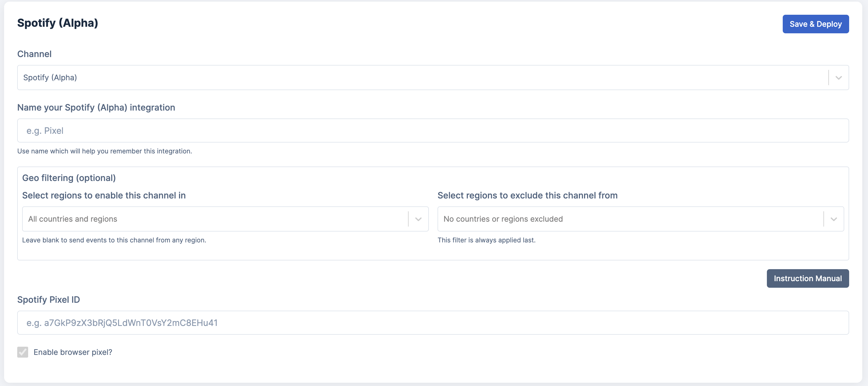Click the "Spotify Pixel ID" label
Viewport: 868px width, 386px height.
coord(49,299)
